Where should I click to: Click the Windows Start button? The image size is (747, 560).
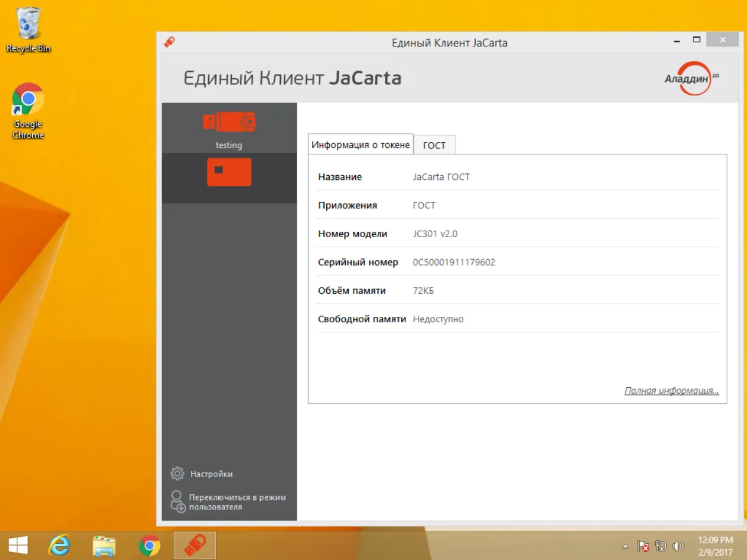pos(18,545)
